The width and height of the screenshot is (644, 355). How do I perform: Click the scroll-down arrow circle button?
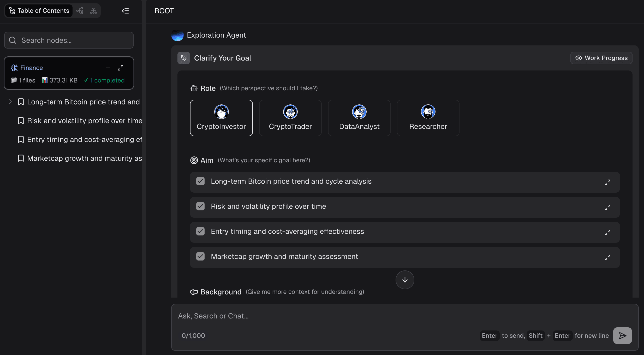coord(405,280)
